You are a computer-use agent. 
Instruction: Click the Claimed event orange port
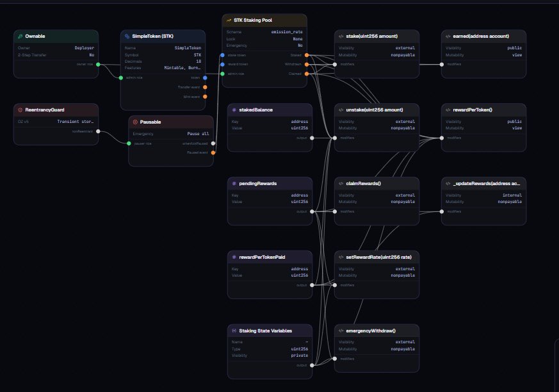click(307, 74)
